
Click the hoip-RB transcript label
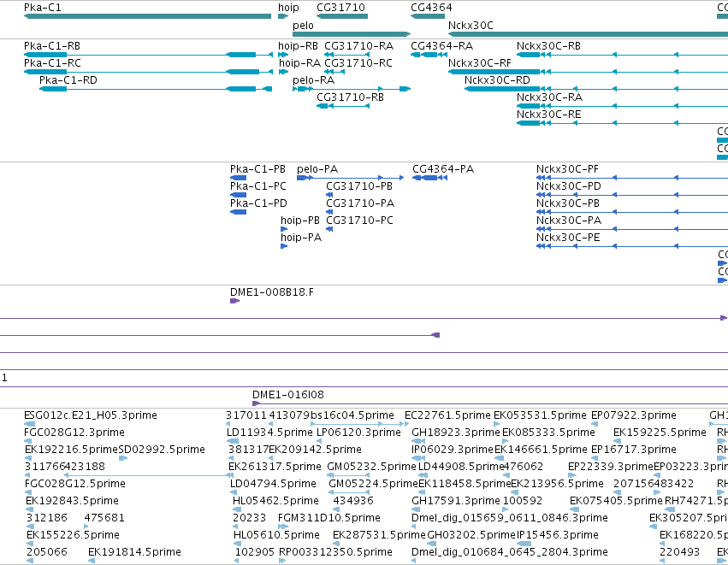(x=298, y=46)
